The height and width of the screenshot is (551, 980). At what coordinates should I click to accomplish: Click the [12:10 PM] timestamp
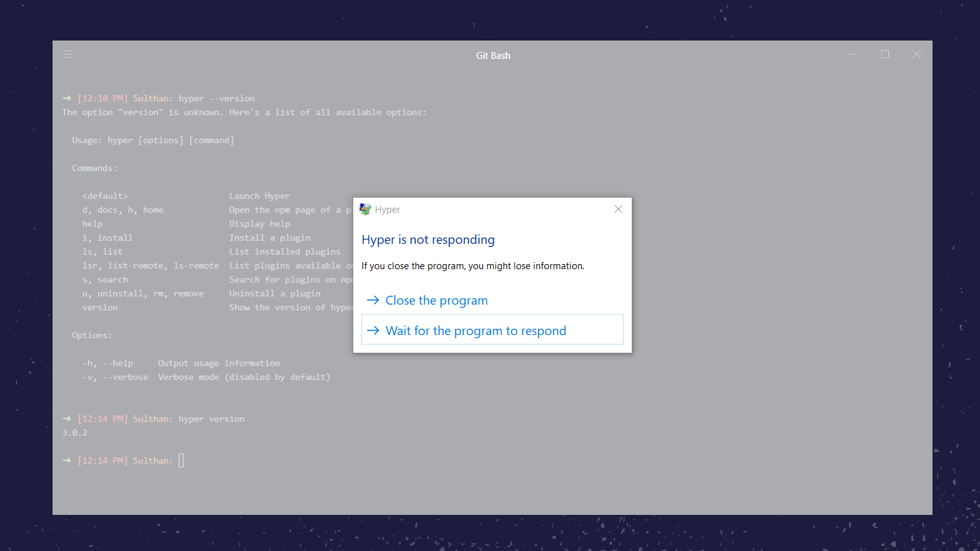pyautogui.click(x=102, y=98)
